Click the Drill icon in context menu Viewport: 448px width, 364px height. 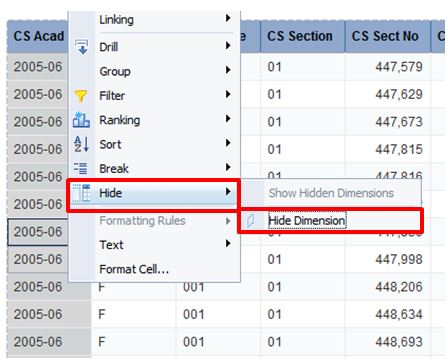click(81, 47)
